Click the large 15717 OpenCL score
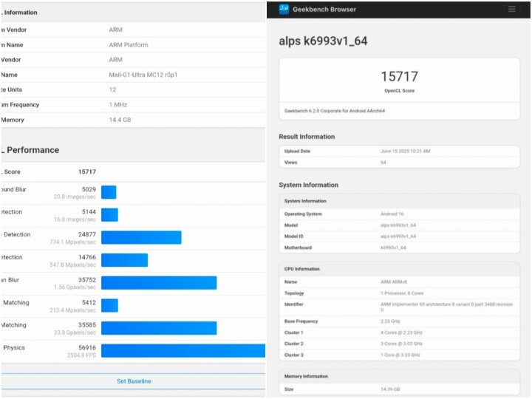Screen dimensions: 532x399 coord(399,76)
